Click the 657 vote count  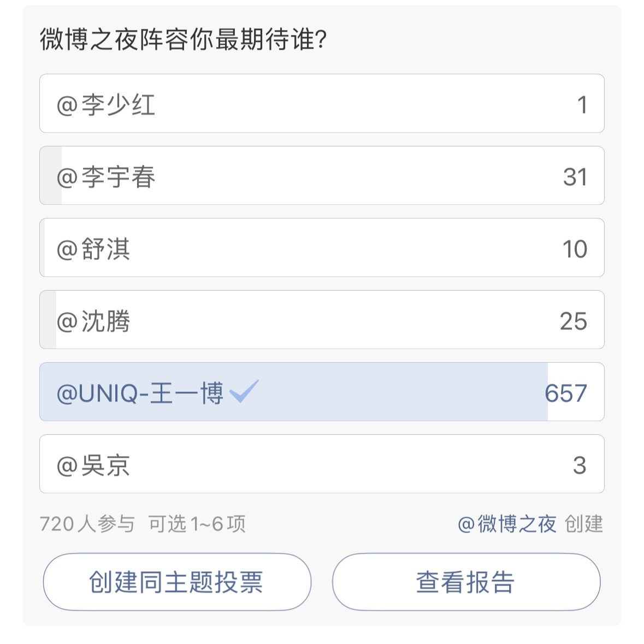click(566, 393)
